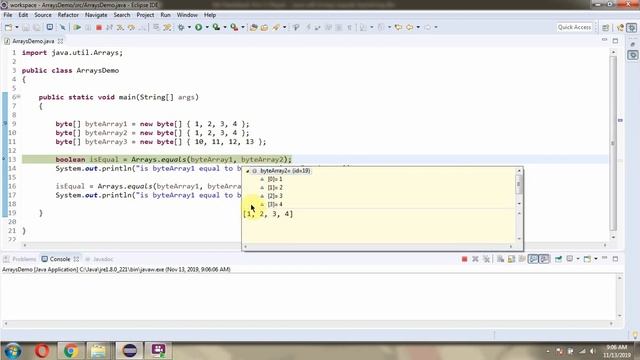Open the Window menu
The width and height of the screenshot is (640, 360).
[187, 15]
